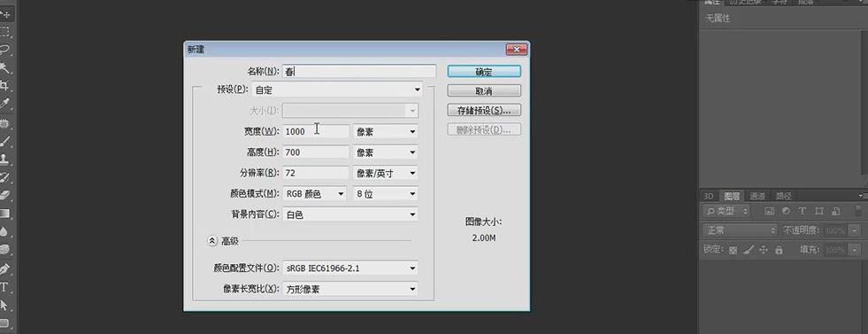This screenshot has width=868, height=334.
Task: Select the Horizontal Type tool
Action: tap(4, 287)
